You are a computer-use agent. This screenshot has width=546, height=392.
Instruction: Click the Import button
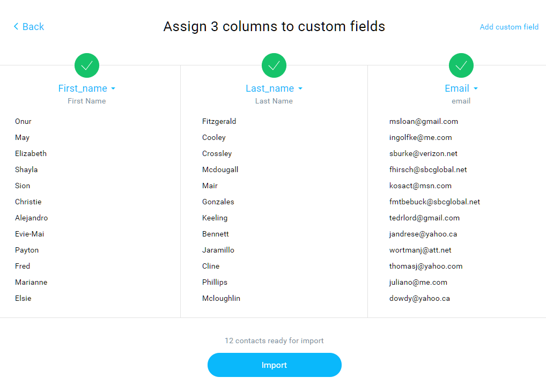point(275,365)
